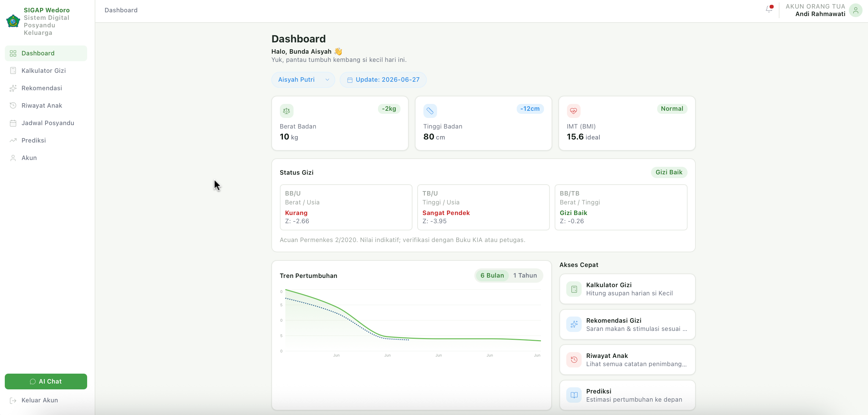The width and height of the screenshot is (868, 415).
Task: Click the SIGAP Wedoro logo emblem
Action: [x=13, y=21]
